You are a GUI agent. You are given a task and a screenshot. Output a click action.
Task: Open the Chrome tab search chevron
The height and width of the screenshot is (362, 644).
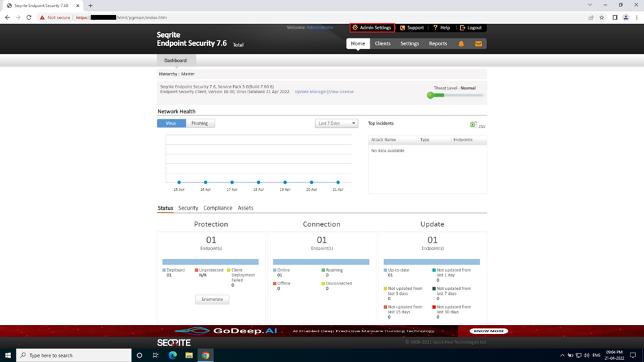(590, 5)
